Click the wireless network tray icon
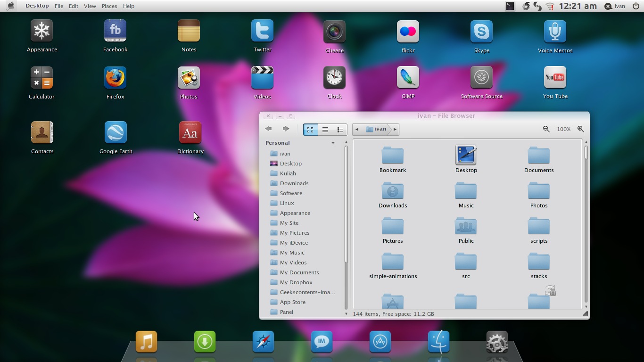 [550, 6]
